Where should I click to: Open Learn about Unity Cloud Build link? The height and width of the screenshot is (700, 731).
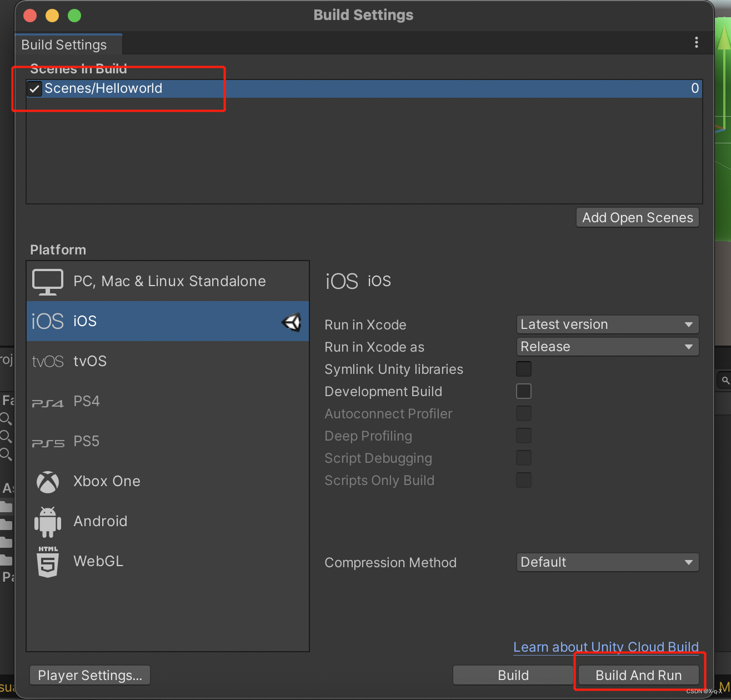[606, 647]
